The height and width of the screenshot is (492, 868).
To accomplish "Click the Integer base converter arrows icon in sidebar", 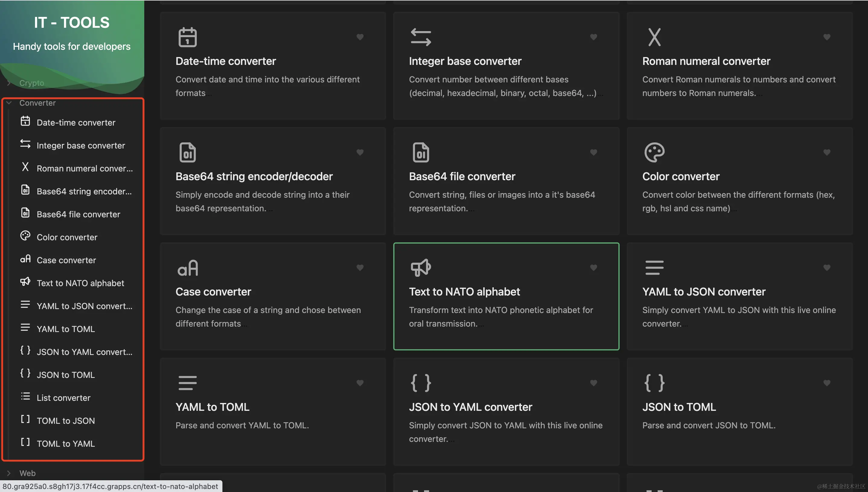I will click(25, 144).
